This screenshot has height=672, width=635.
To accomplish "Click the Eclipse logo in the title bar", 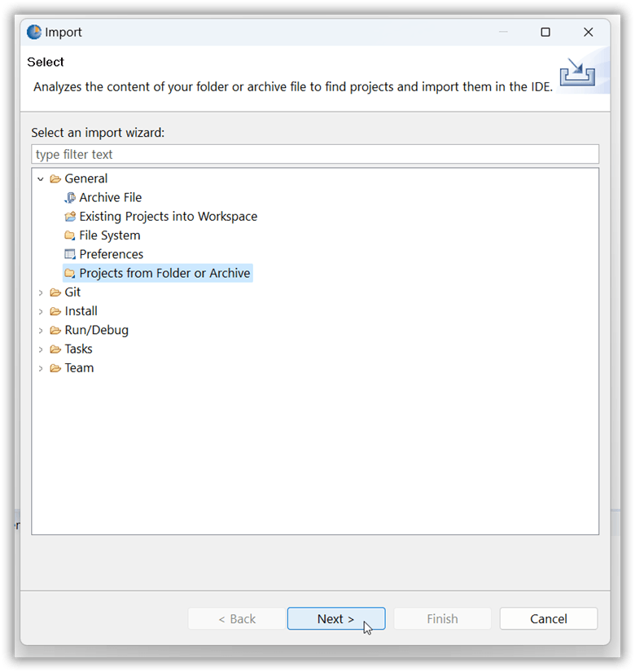I will click(34, 33).
